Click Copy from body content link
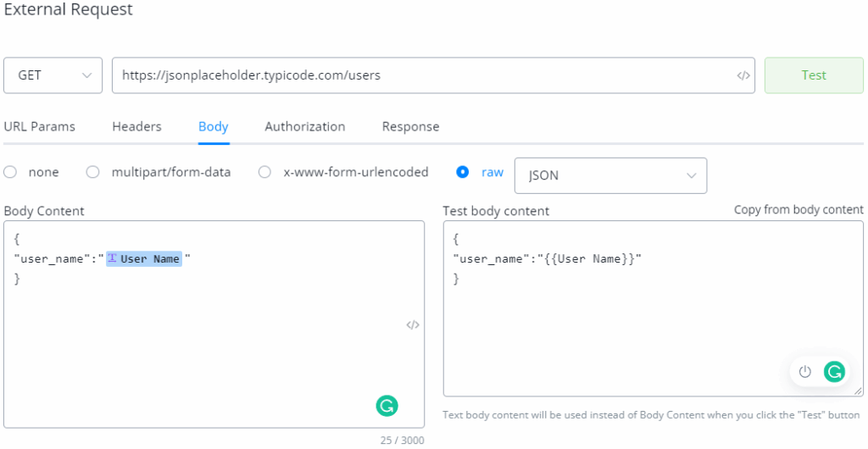This screenshot has width=868, height=449. coord(798,209)
